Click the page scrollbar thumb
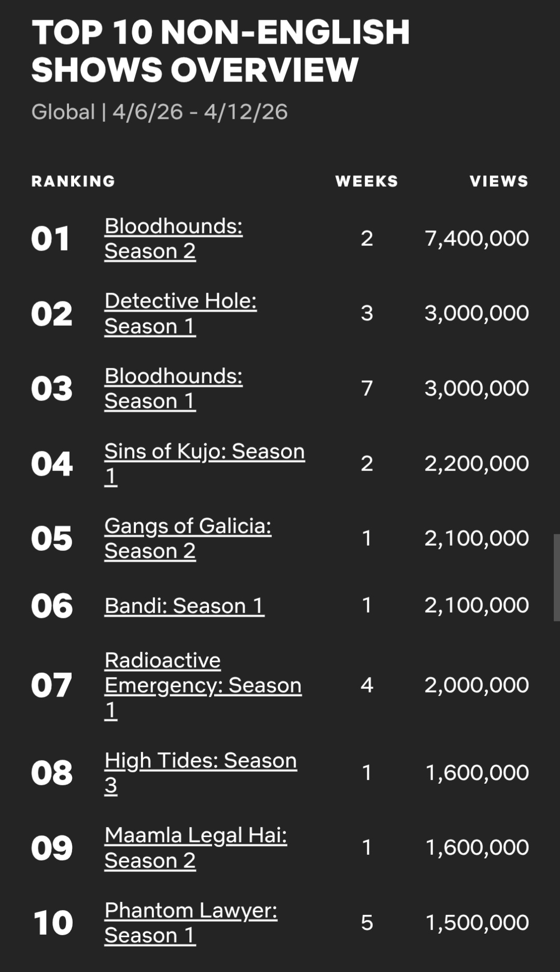The image size is (560, 972). pyautogui.click(x=556, y=577)
